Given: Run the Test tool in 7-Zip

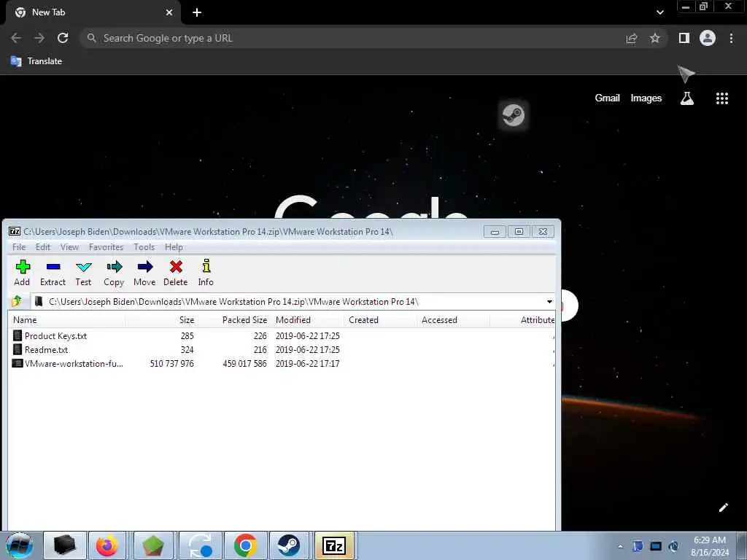Looking at the screenshot, I should [83, 273].
